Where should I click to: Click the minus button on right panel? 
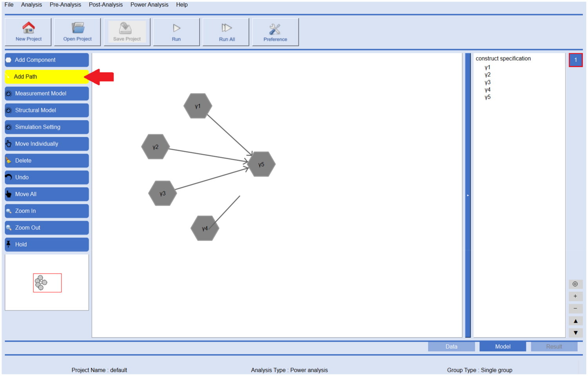575,308
